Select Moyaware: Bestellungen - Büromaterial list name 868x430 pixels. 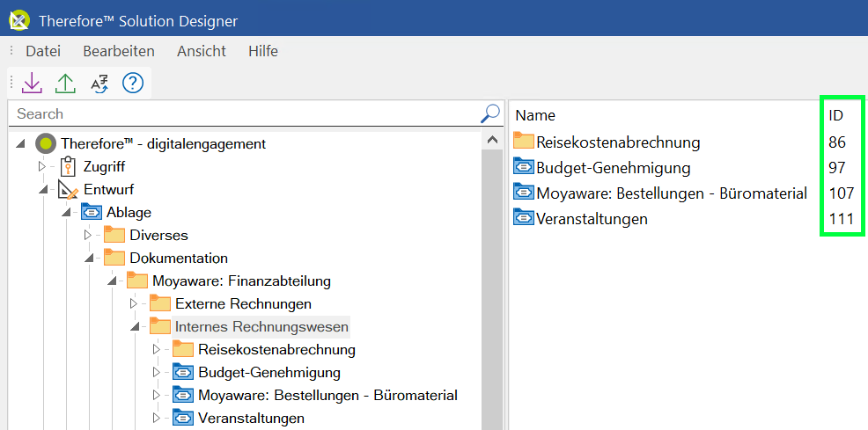672,193
